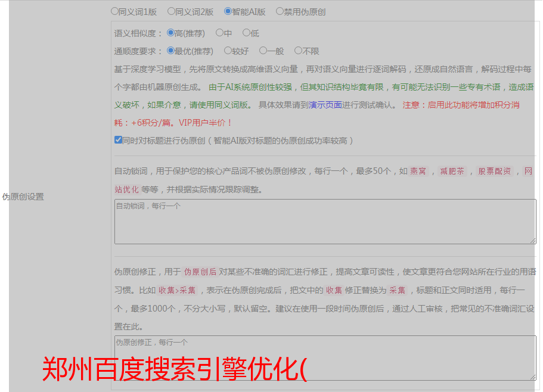Focus the 自动锁词 text area

coord(325,222)
